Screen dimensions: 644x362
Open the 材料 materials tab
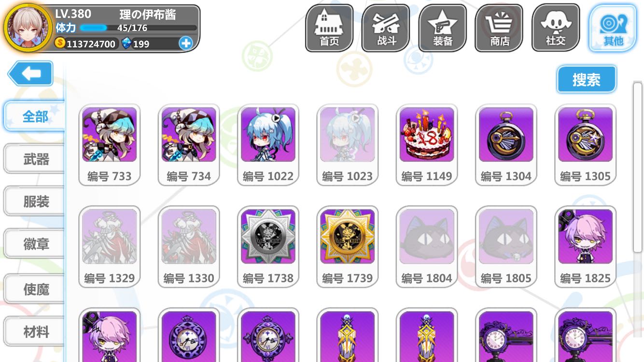[x=35, y=332]
